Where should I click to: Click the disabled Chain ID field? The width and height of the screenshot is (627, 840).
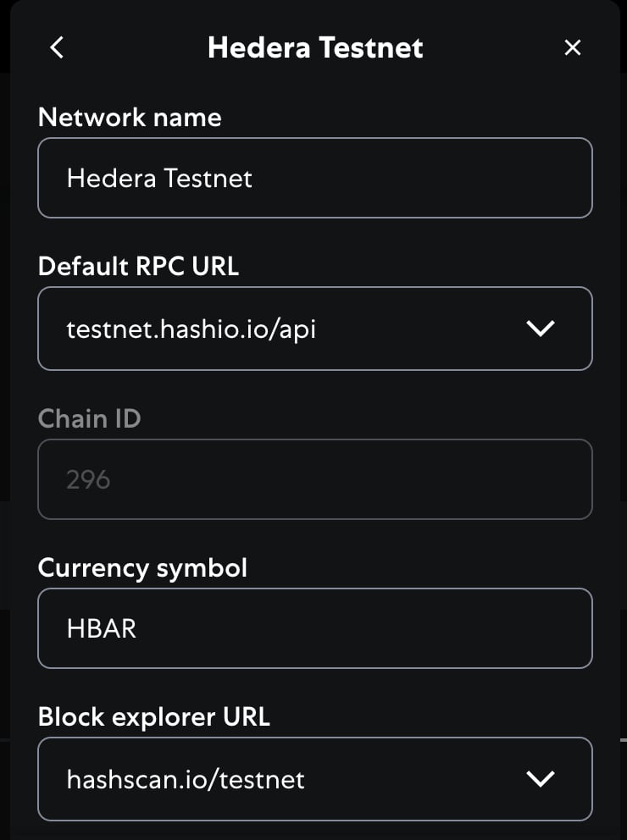(315, 479)
